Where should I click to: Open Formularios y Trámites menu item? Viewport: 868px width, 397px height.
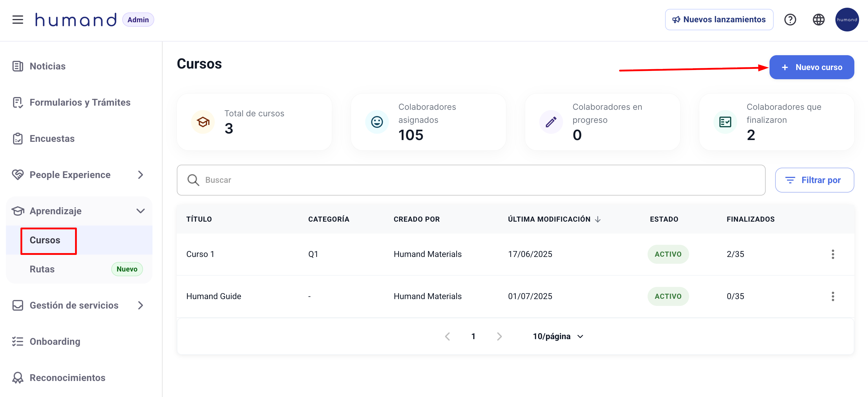[x=80, y=102]
